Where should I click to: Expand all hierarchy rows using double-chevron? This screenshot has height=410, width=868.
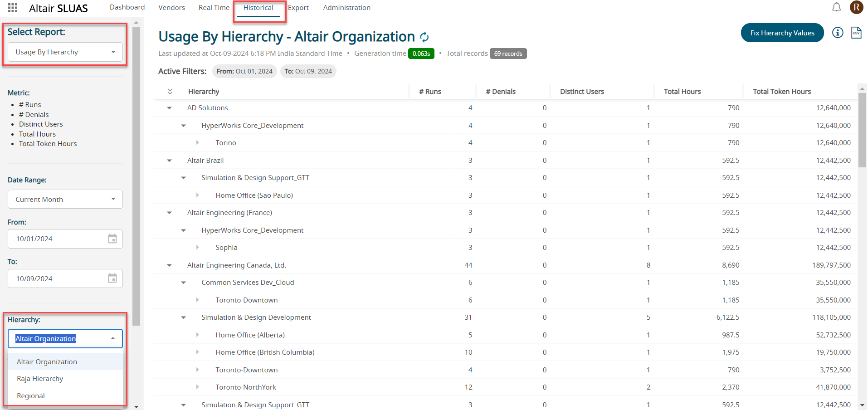(x=170, y=92)
